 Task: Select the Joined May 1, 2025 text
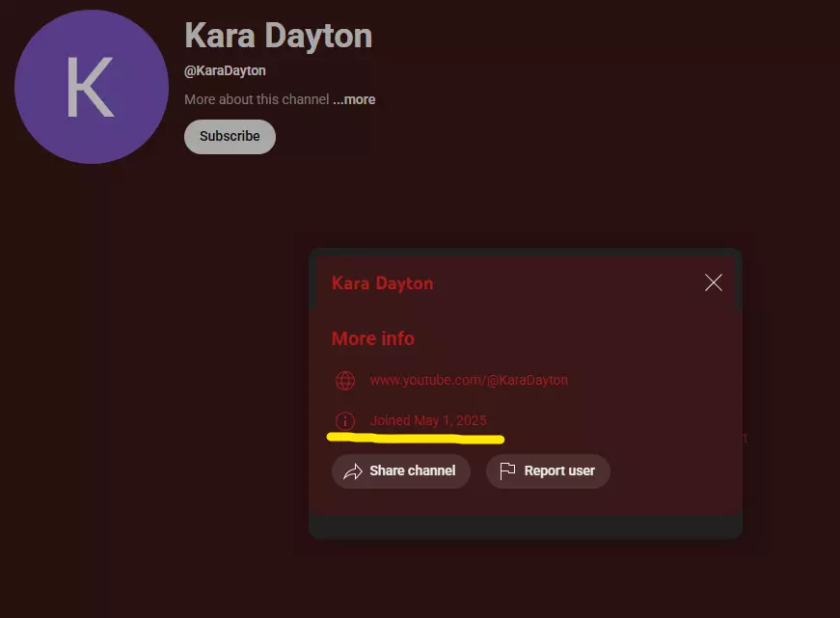coord(428,420)
